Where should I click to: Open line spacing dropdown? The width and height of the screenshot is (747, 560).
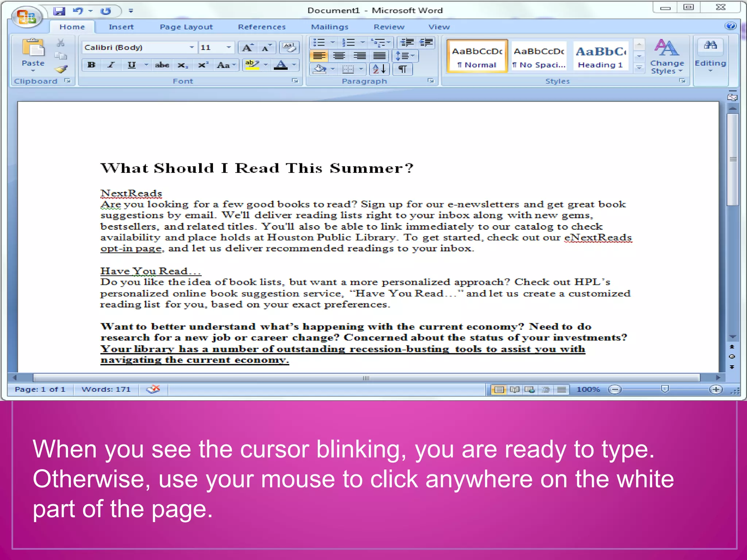405,56
